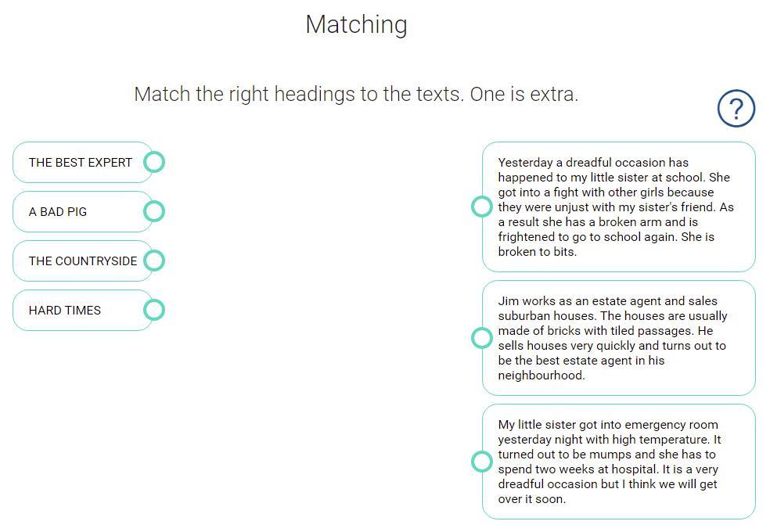Click the connector circle of the mumps hospital text
This screenshot has height=532, width=770.
482,462
